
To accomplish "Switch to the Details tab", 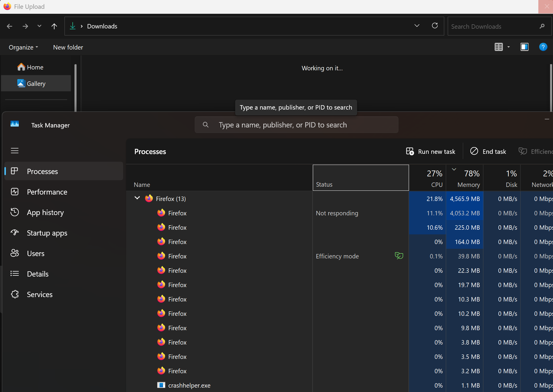I will [64, 274].
